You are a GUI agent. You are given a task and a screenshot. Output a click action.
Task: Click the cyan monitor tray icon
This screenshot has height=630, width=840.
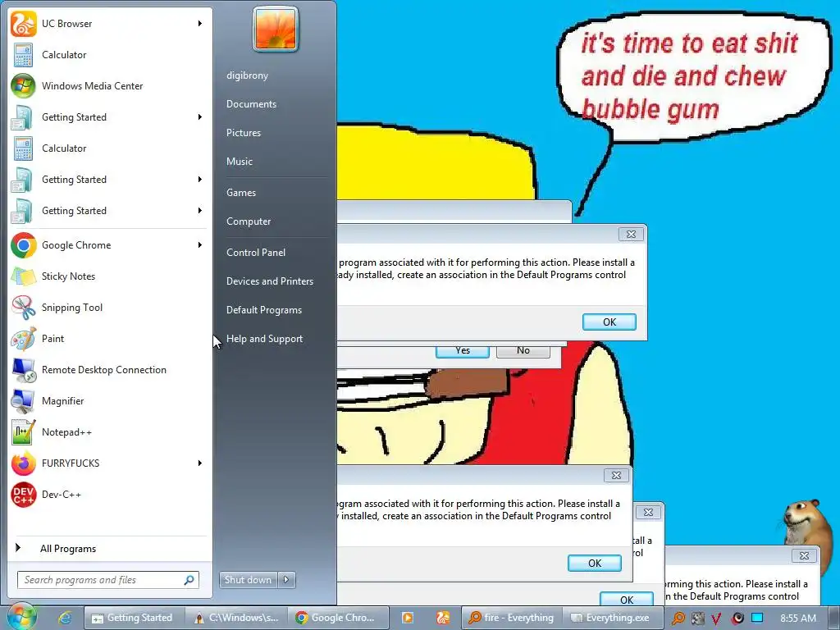tap(757, 618)
